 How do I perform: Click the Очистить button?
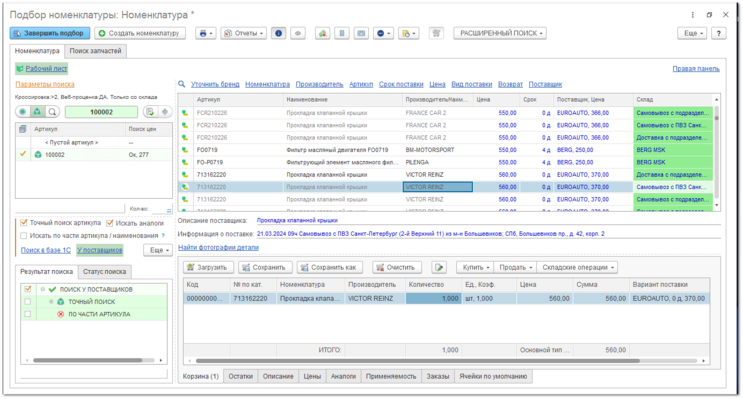(x=396, y=267)
